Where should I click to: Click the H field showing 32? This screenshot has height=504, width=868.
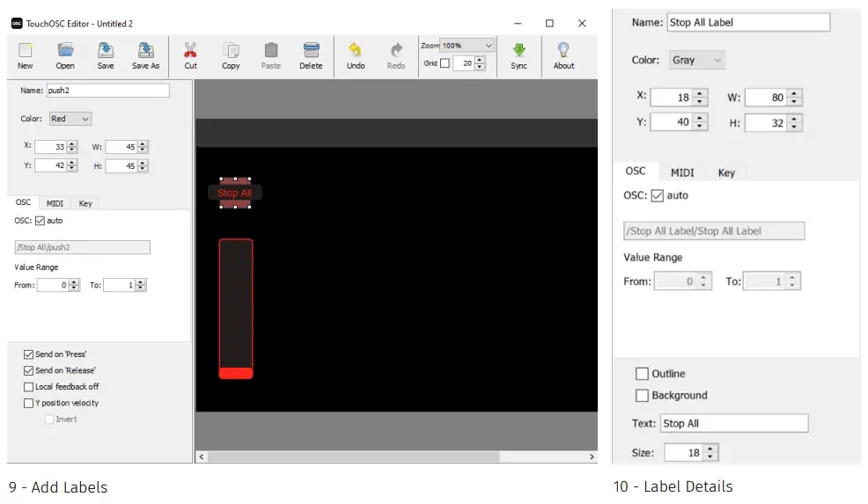click(x=766, y=123)
